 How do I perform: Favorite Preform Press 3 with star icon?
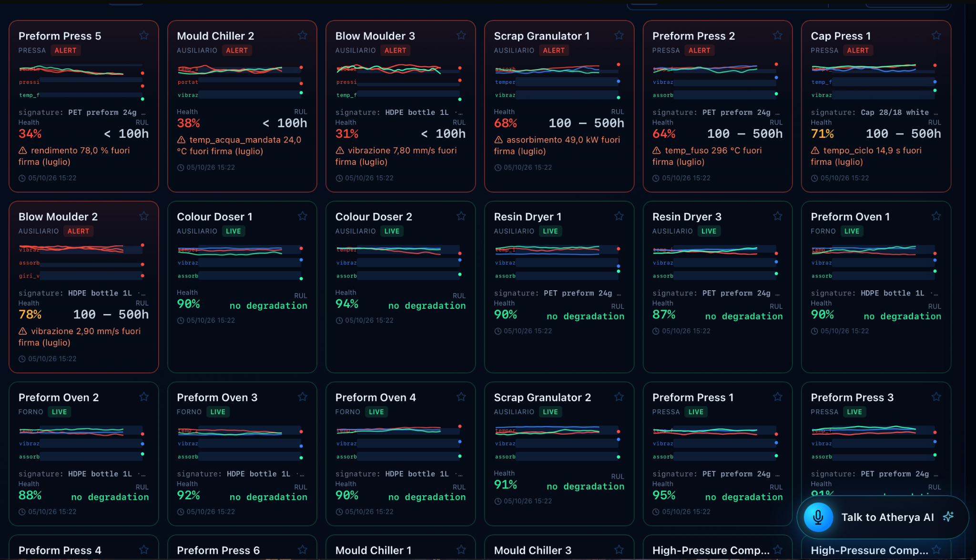[936, 397]
